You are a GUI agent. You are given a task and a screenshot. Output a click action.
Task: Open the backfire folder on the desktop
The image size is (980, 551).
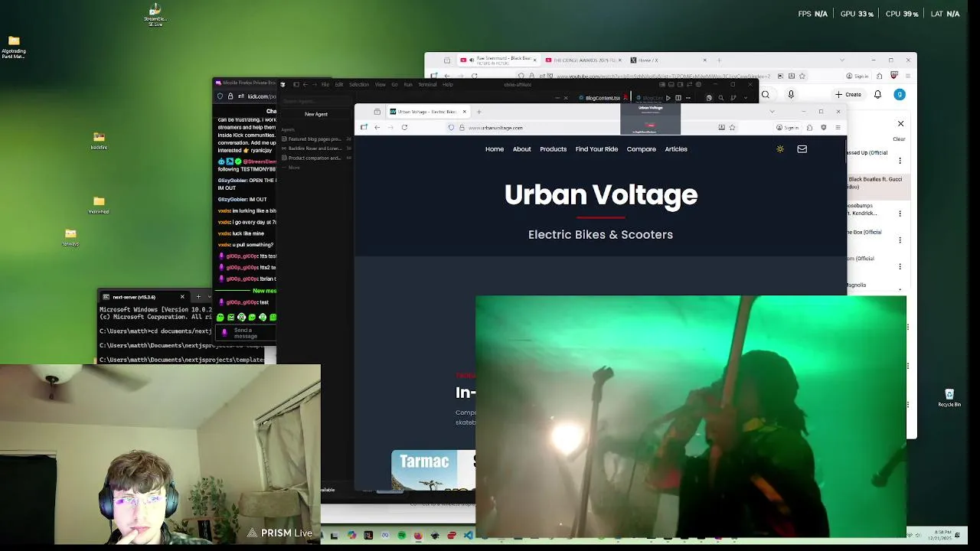click(99, 141)
